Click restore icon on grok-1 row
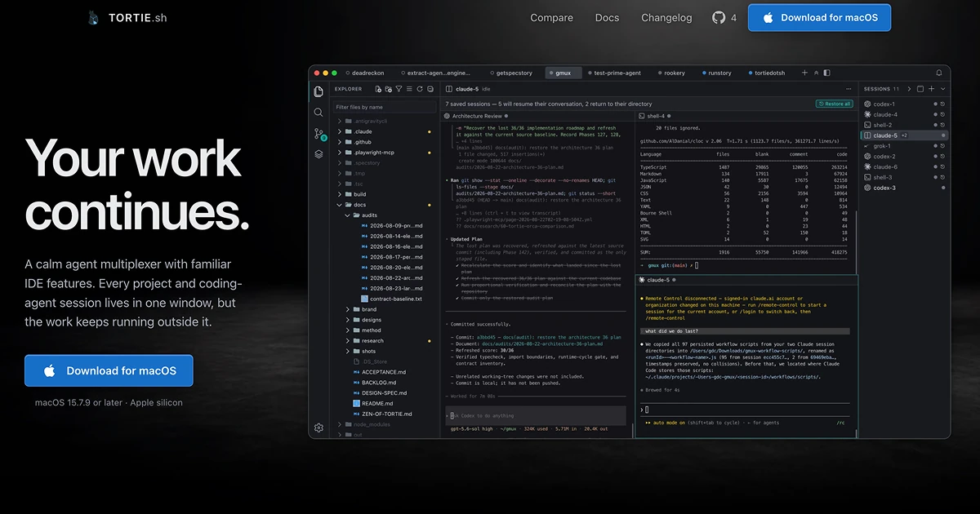Image resolution: width=980 pixels, height=514 pixels. coord(942,146)
